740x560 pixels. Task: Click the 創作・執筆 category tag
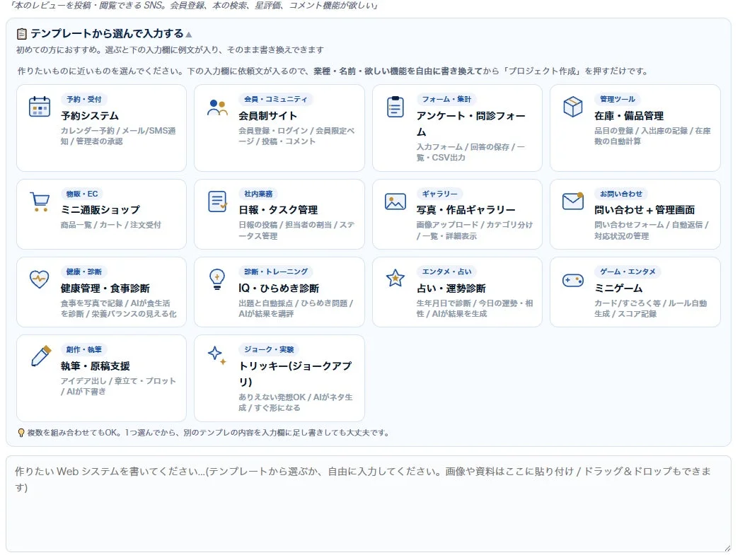84,349
